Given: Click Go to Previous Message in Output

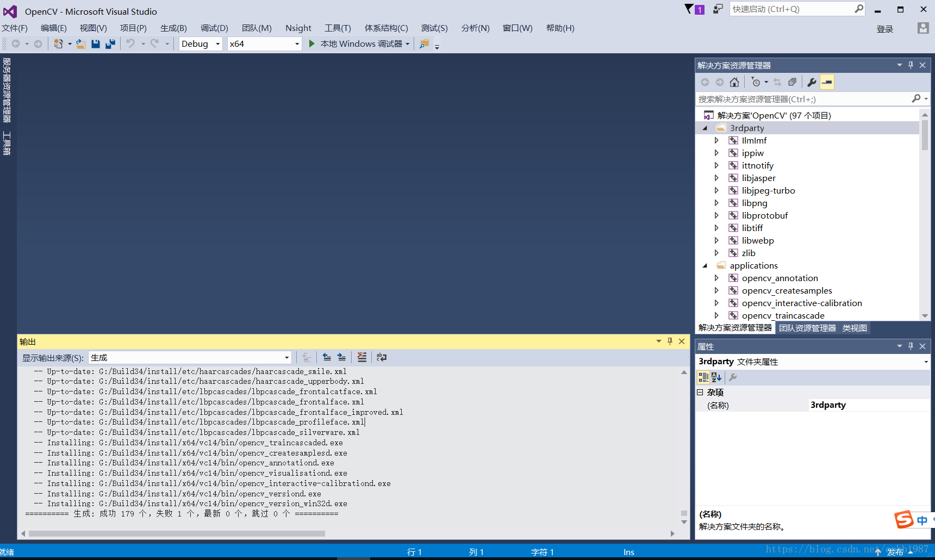Looking at the screenshot, I should pyautogui.click(x=327, y=357).
